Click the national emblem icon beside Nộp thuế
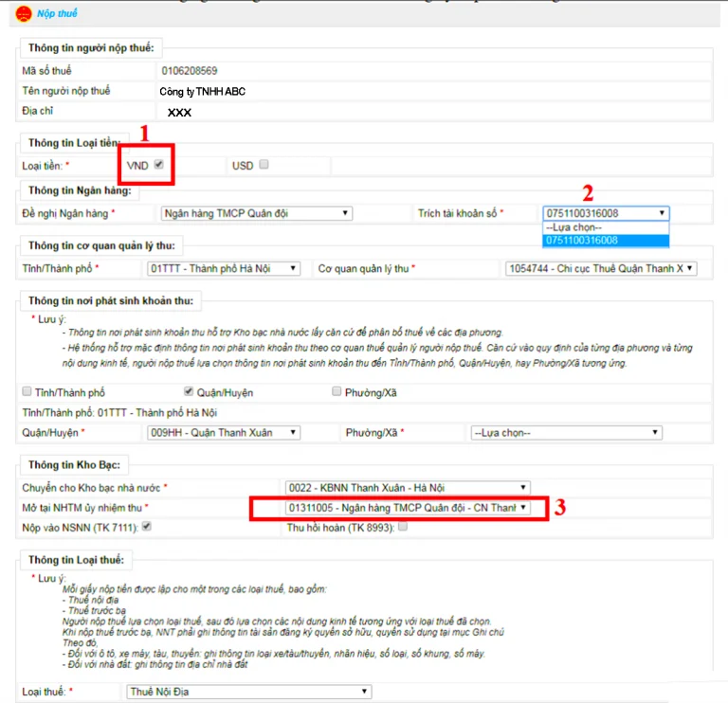This screenshot has width=728, height=703. tap(24, 14)
